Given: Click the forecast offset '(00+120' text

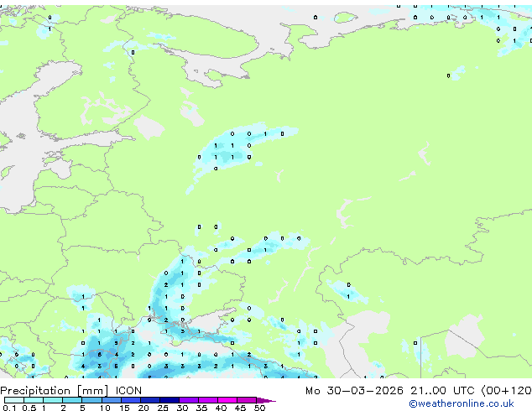Looking at the screenshot, I should [x=506, y=391].
